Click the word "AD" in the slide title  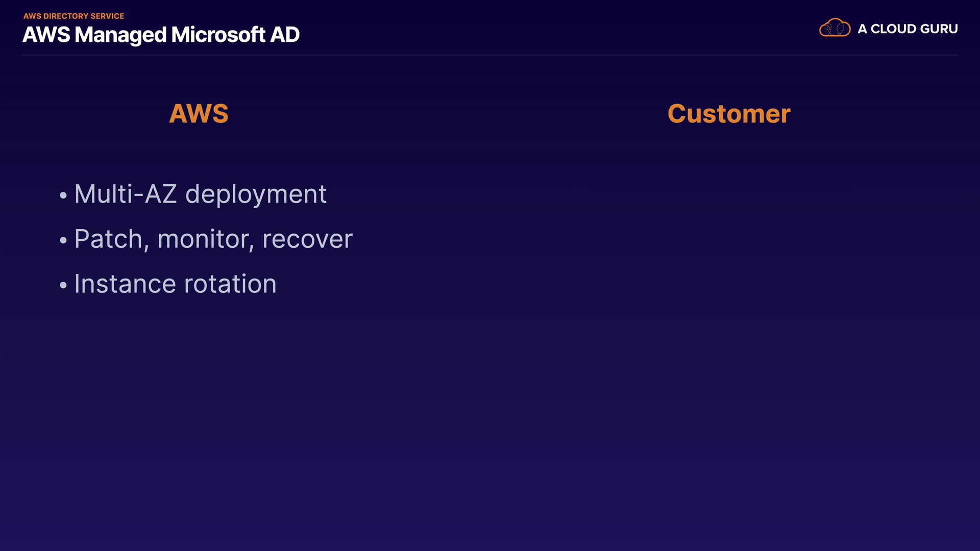(x=285, y=35)
